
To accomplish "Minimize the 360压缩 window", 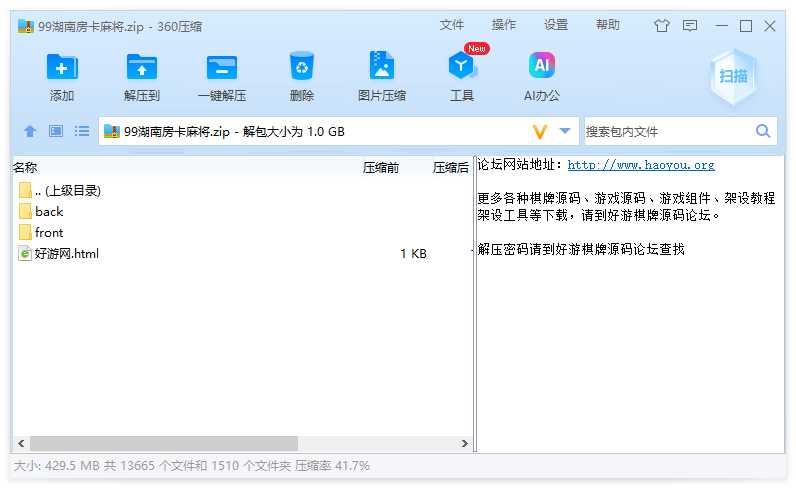I will tap(721, 25).
